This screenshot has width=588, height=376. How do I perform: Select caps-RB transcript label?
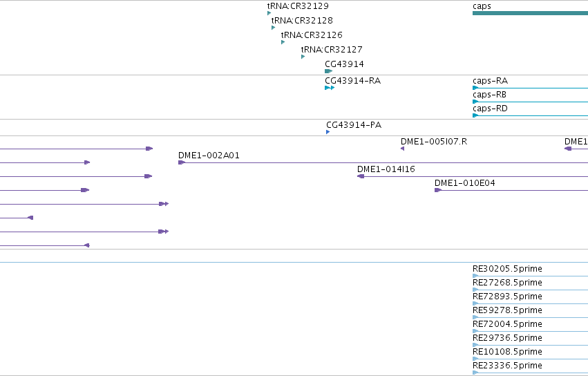point(489,95)
